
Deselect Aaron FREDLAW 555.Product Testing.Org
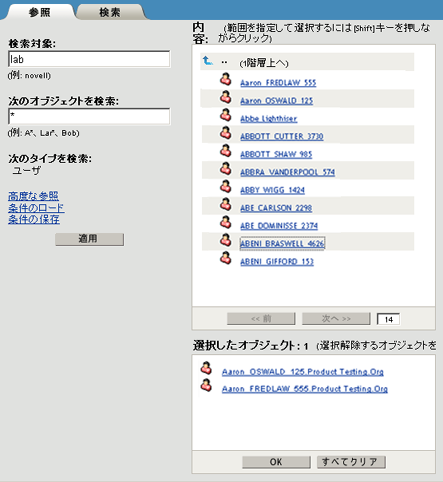coord(305,389)
